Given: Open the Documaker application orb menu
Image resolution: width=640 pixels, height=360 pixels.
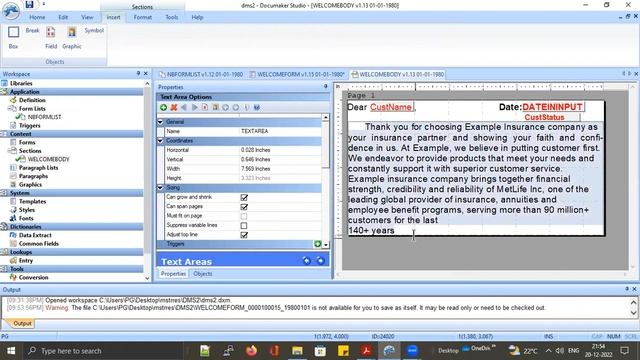Looking at the screenshot, I should [10, 10].
